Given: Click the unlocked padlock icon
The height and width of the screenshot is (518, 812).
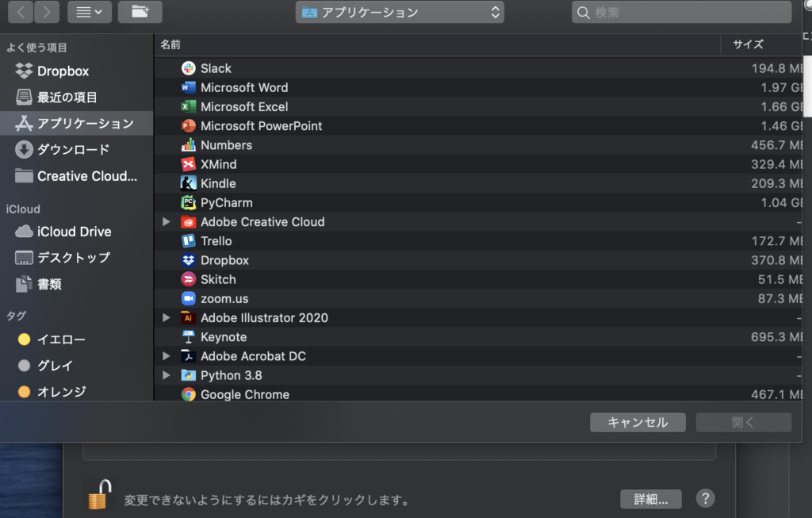Looking at the screenshot, I should click(100, 495).
